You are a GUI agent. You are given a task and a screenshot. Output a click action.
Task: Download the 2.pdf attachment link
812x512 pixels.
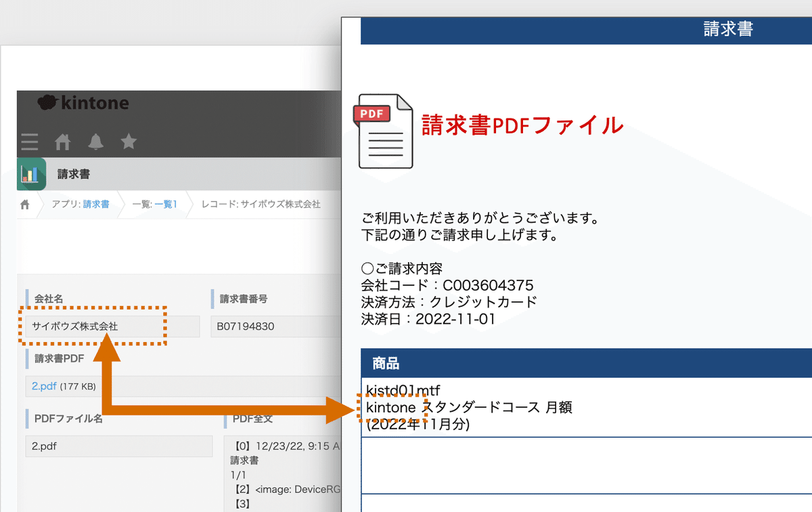pyautogui.click(x=44, y=386)
